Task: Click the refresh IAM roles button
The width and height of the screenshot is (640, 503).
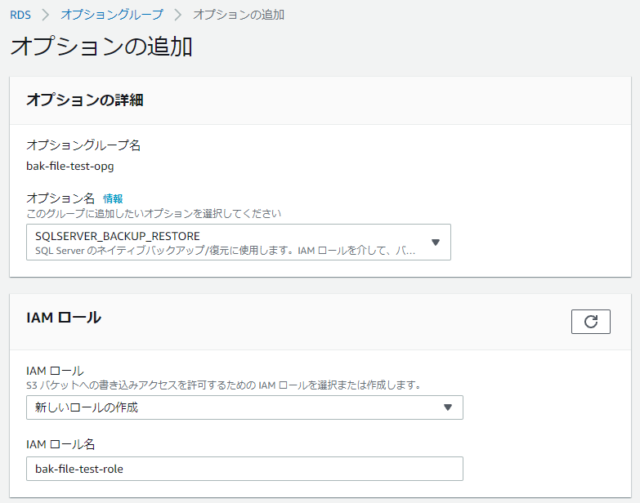Action: (x=591, y=322)
